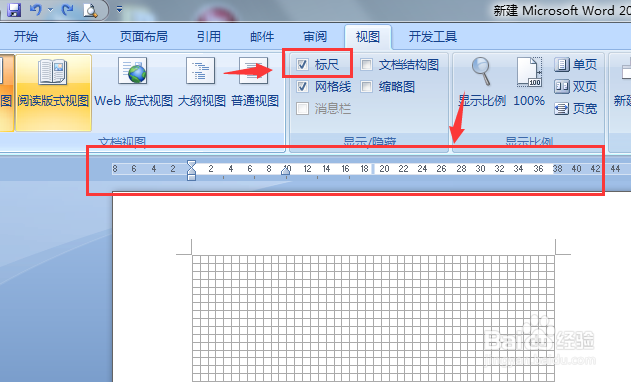Switch to the 插入 tab
Screen dimensions: 631x382
[x=78, y=37]
